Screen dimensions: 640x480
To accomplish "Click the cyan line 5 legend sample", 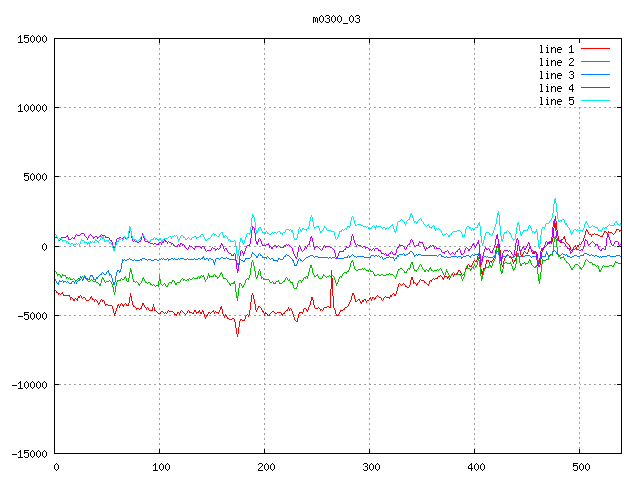I will [595, 101].
